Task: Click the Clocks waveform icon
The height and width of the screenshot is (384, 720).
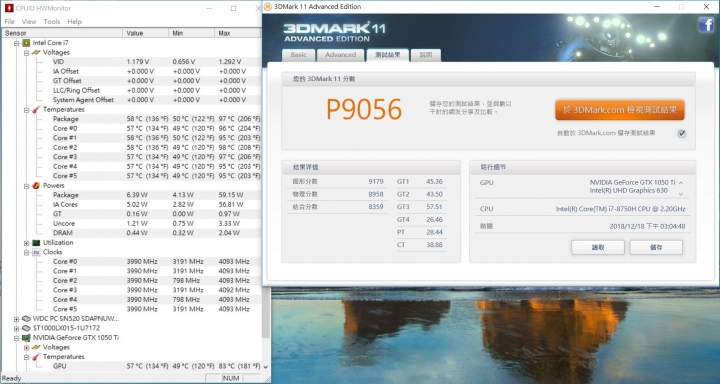Action: [36, 252]
